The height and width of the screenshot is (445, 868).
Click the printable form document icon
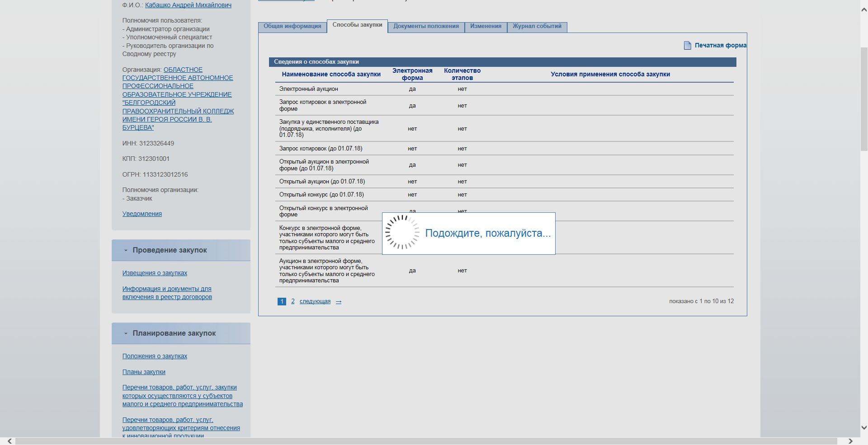click(687, 46)
